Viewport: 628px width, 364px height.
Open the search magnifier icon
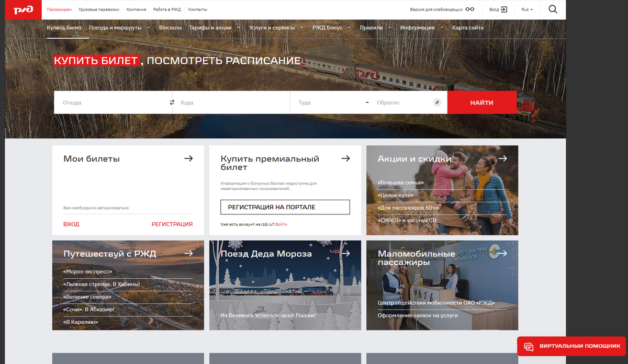553,9
